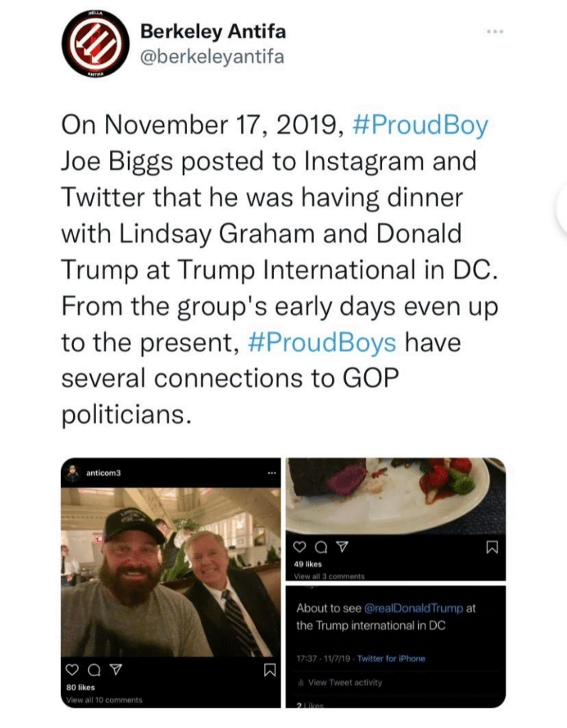Click the @berkeleyantifa handle
This screenshot has height=728, width=567.
212,57
